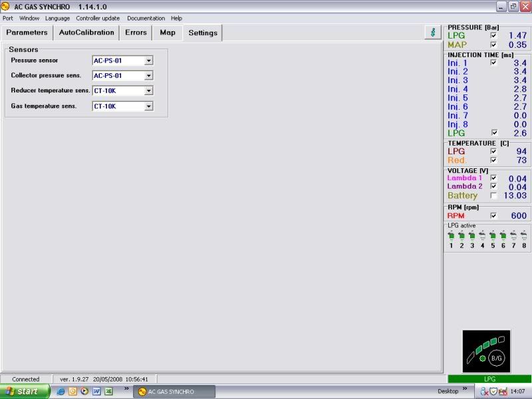532x399 pixels.
Task: Toggle the Inj. 1 injection time checkbox
Action: pyautogui.click(x=493, y=63)
